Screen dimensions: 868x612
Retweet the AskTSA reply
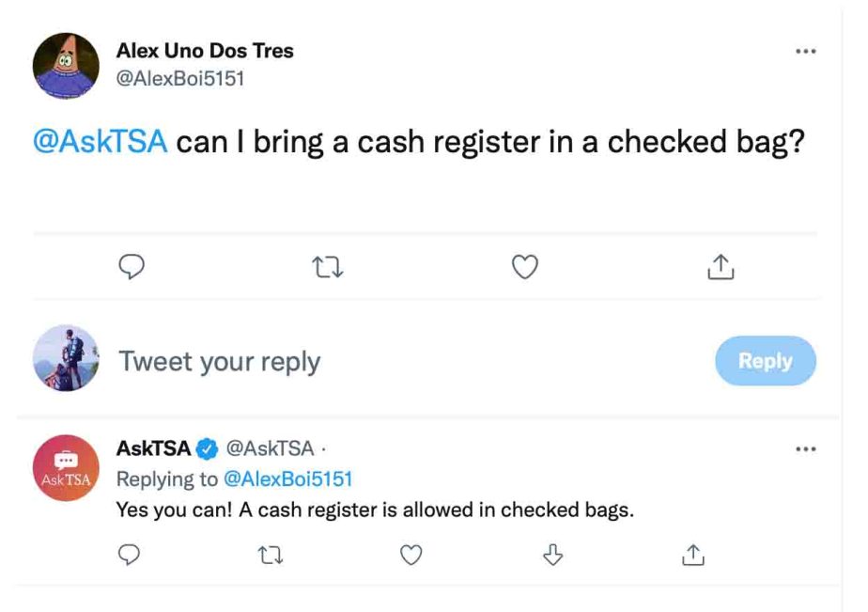(x=271, y=556)
